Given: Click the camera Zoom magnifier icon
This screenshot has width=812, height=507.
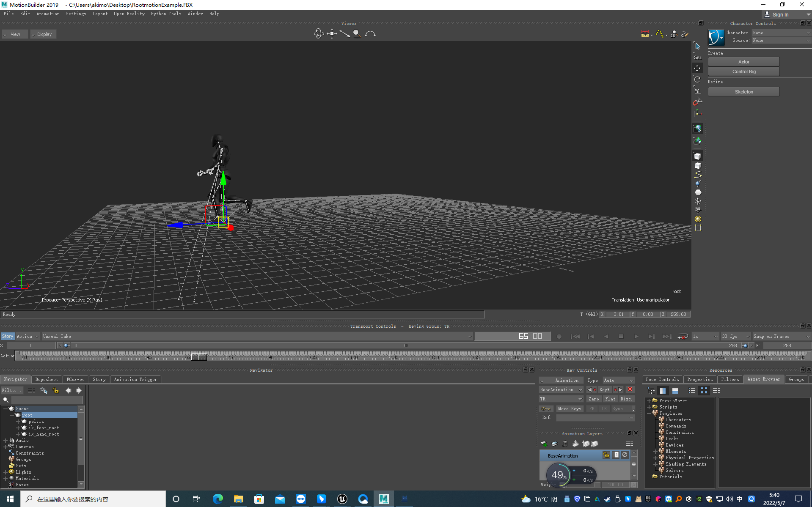Looking at the screenshot, I should click(357, 34).
